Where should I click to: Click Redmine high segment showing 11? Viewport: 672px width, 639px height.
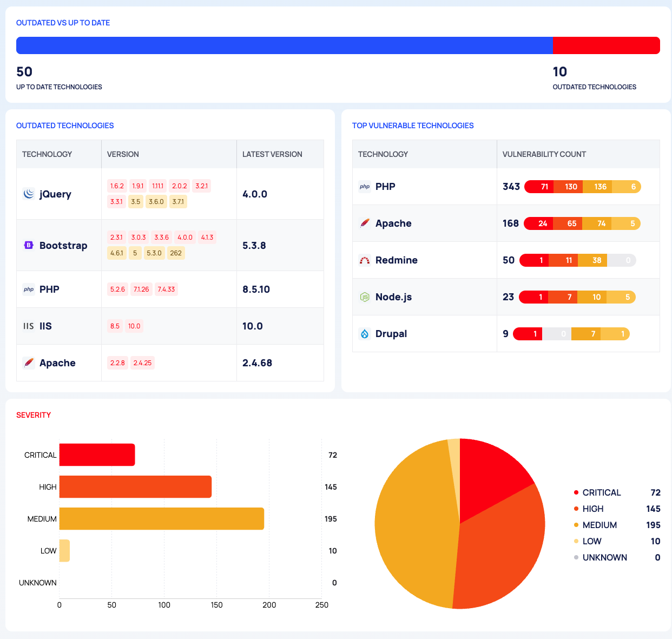coord(563,260)
